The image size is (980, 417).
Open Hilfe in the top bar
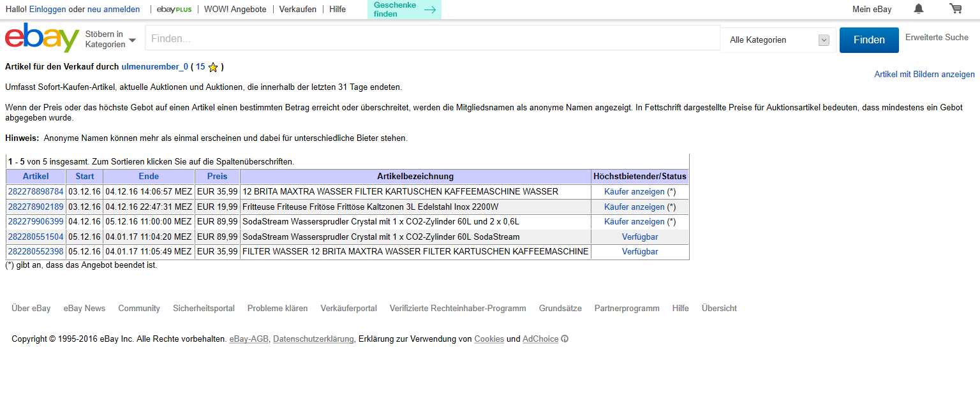point(338,10)
